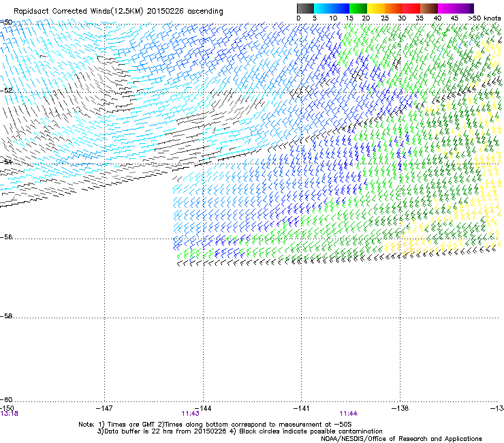The width and height of the screenshot is (504, 443).
Task: Click the longitude label '-141'
Action: pyautogui.click(x=302, y=408)
